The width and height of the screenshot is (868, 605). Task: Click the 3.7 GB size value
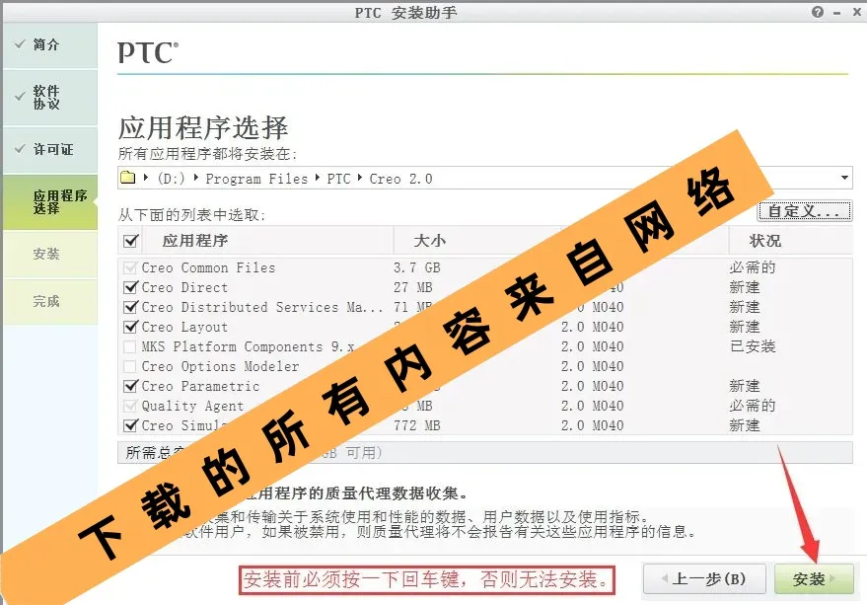417,267
